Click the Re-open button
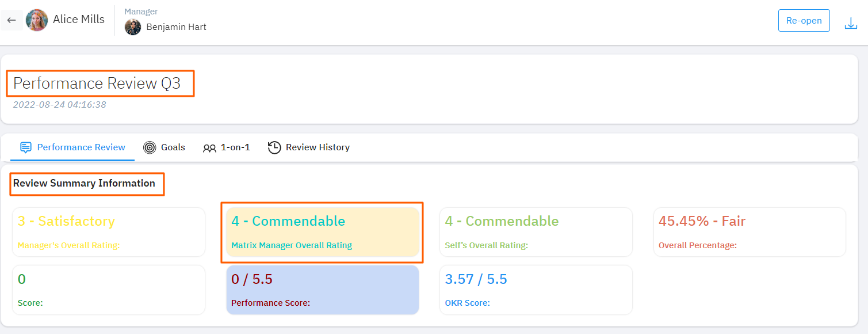This screenshot has width=868, height=334. click(x=804, y=20)
